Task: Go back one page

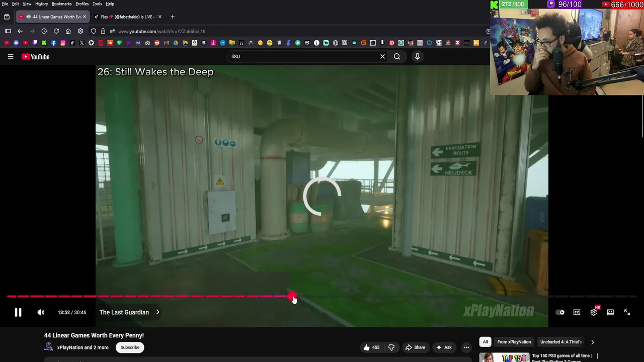Action: (20, 31)
